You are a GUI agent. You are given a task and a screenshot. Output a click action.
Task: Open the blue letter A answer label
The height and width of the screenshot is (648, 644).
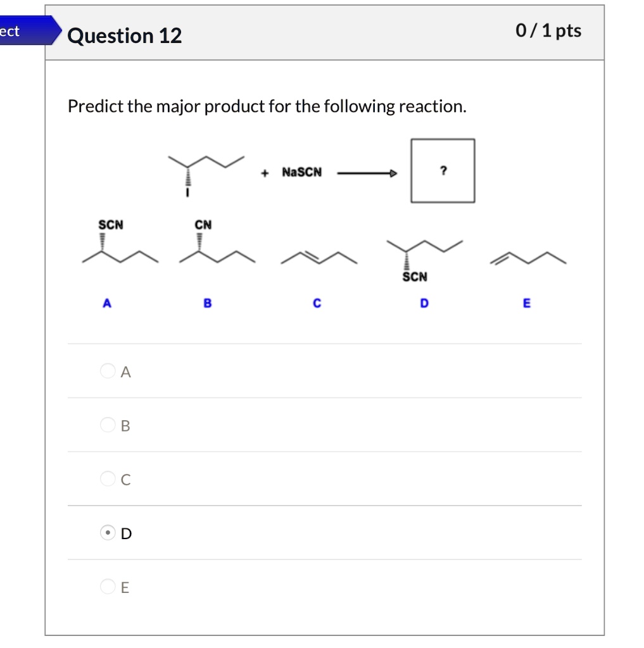(107, 303)
